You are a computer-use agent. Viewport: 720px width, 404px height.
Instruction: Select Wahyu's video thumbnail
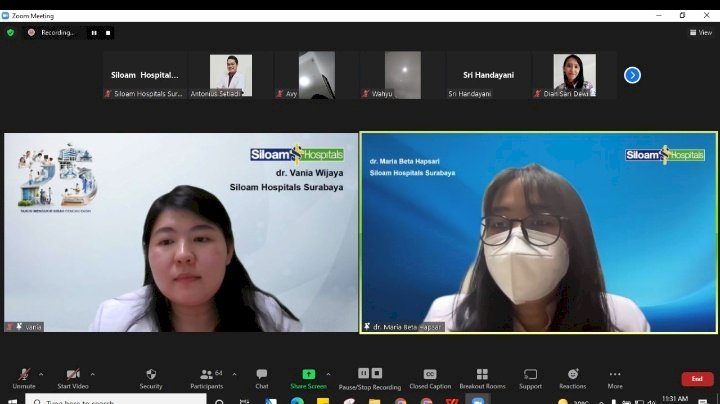(x=403, y=75)
